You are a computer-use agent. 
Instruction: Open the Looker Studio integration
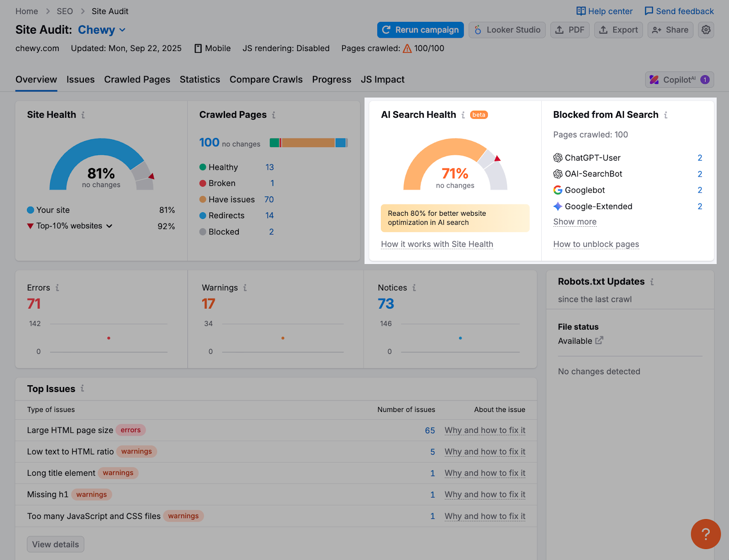pos(507,30)
